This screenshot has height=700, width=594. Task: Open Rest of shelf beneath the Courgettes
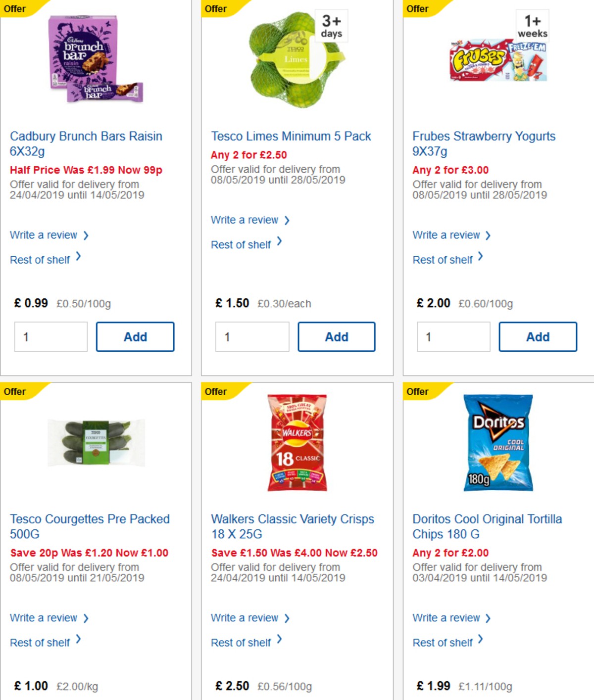(x=41, y=642)
